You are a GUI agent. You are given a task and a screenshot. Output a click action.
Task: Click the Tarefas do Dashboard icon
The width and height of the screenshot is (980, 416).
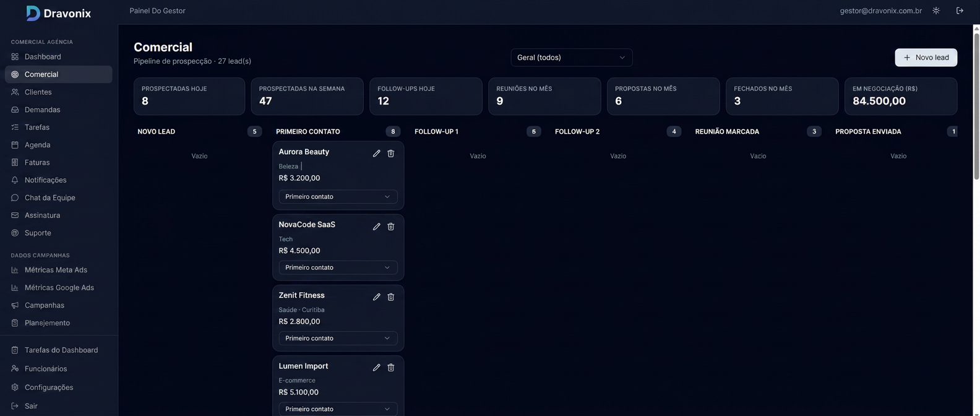(x=15, y=350)
